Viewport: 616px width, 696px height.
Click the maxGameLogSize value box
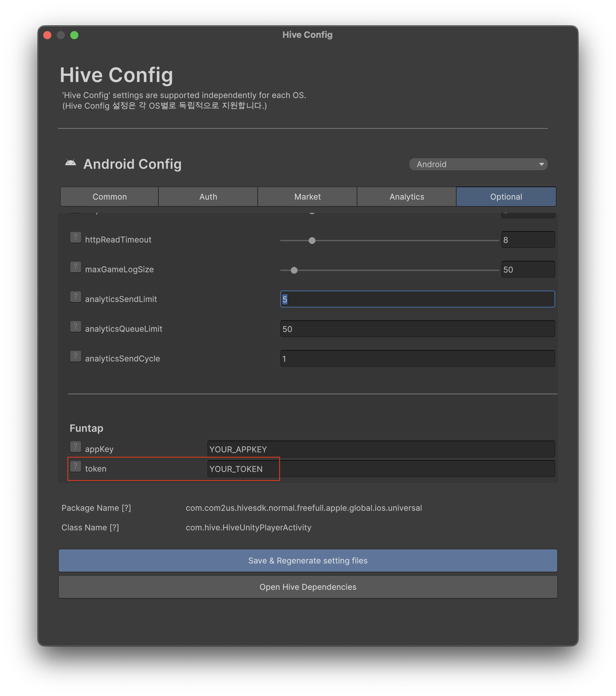tap(528, 270)
